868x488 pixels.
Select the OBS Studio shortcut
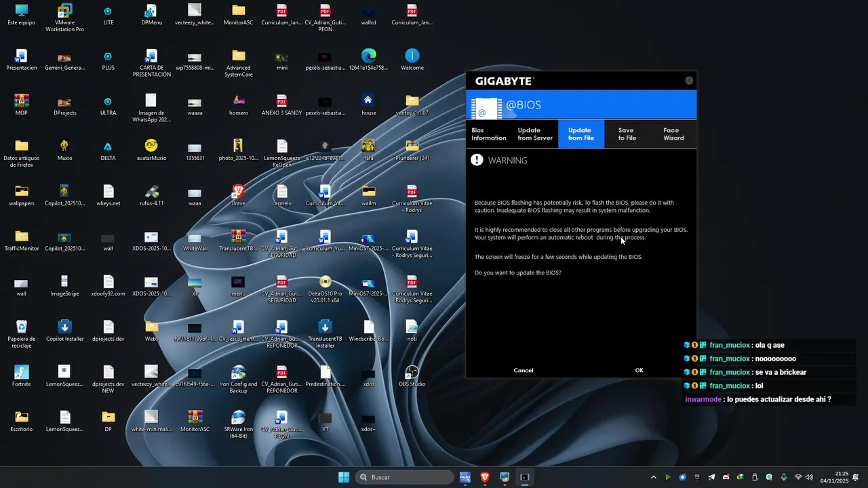pyautogui.click(x=412, y=376)
